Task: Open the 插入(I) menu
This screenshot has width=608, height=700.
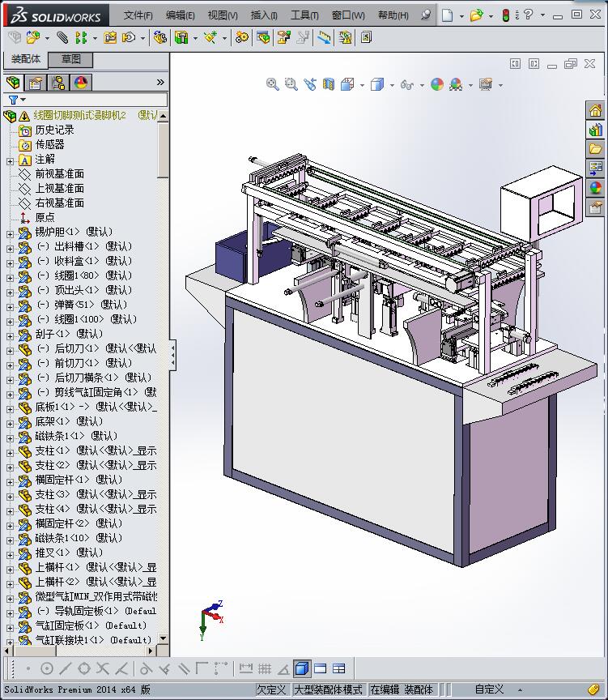Action: (x=264, y=15)
